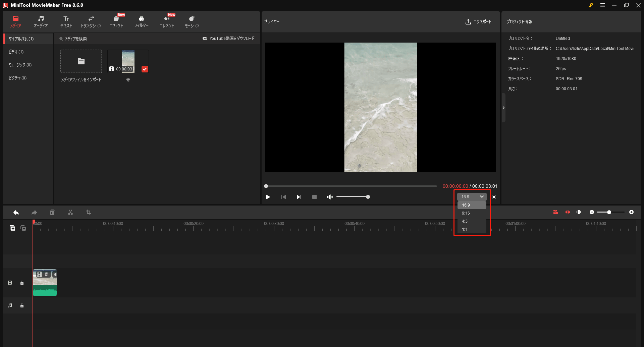
Task: Switch to the オーディオ tab
Action: [41, 21]
